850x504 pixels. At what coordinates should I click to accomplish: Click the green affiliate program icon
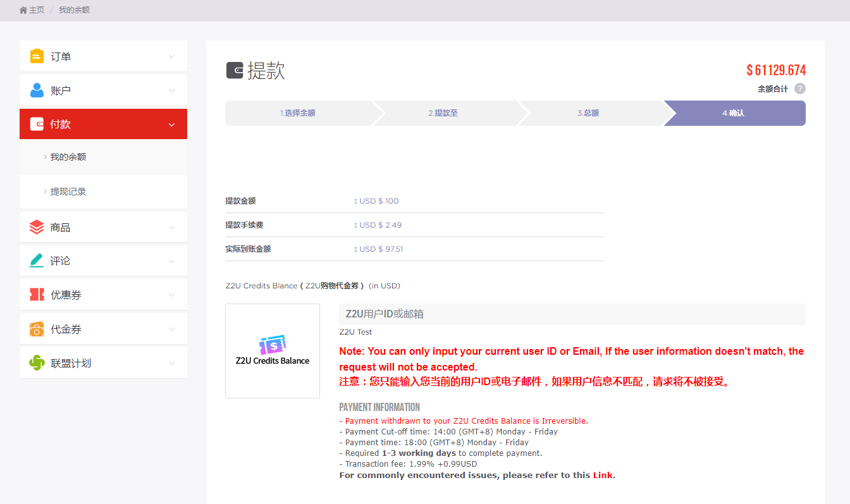point(37,363)
